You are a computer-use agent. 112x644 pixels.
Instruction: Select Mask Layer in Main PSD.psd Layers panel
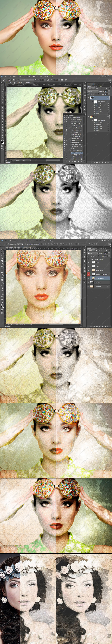coord(98,282)
